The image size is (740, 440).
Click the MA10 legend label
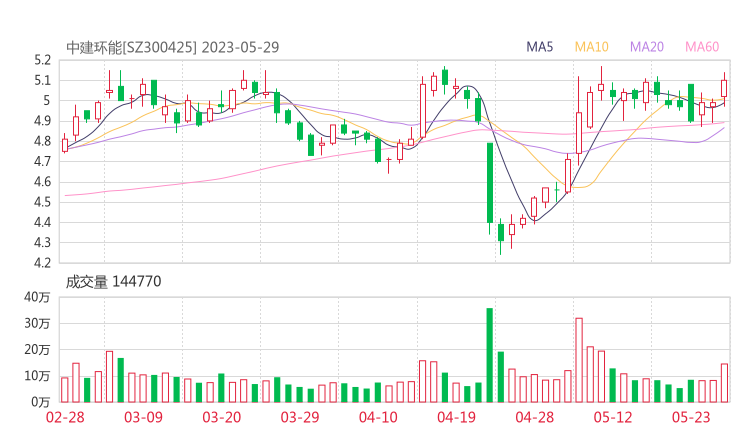(x=591, y=47)
